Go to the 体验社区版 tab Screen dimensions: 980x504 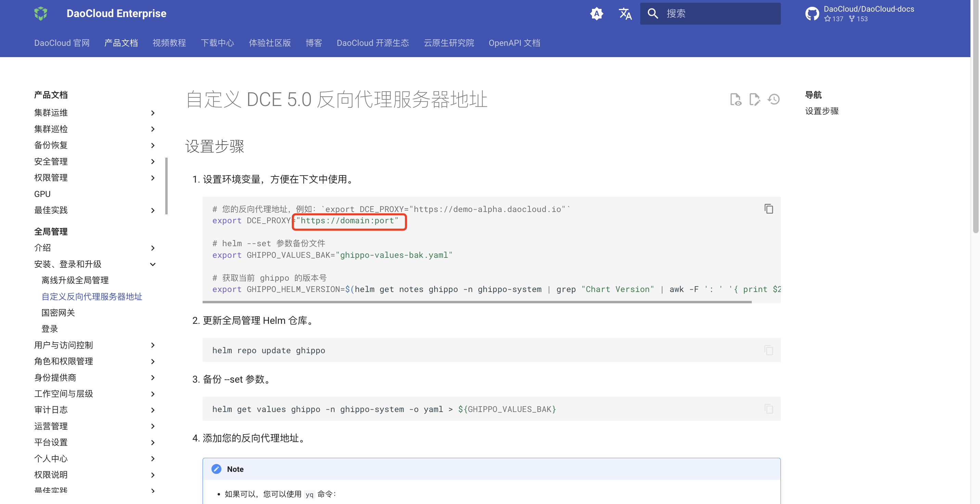point(270,43)
